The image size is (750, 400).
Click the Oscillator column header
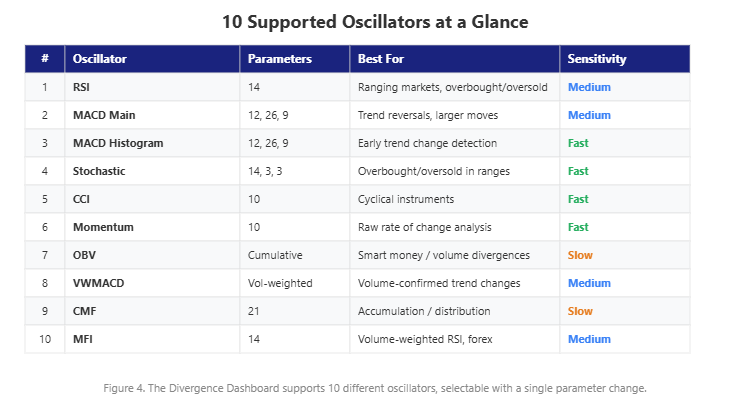tap(100, 59)
